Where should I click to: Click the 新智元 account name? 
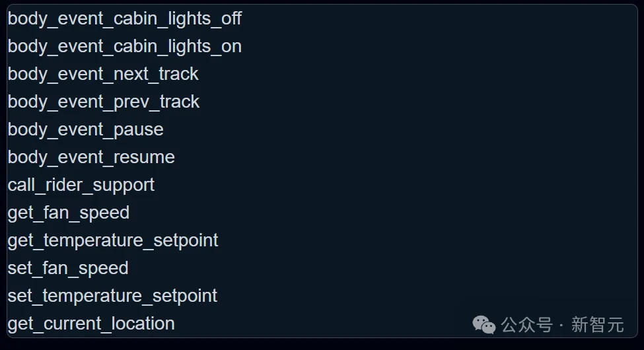click(597, 325)
